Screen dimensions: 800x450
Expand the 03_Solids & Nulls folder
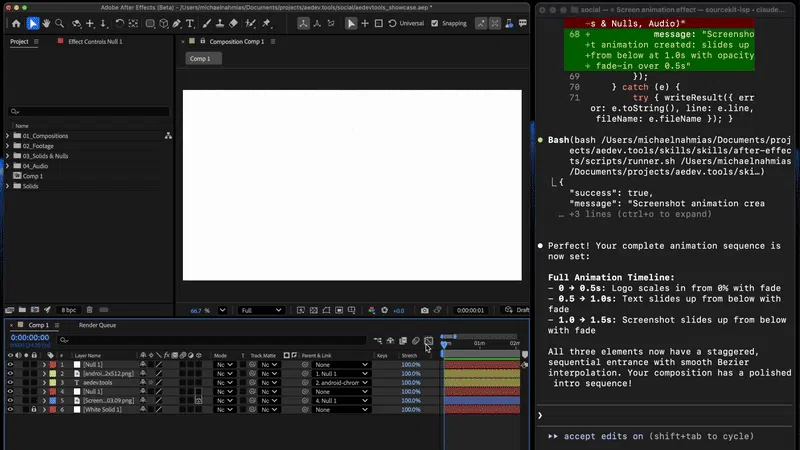[8, 156]
